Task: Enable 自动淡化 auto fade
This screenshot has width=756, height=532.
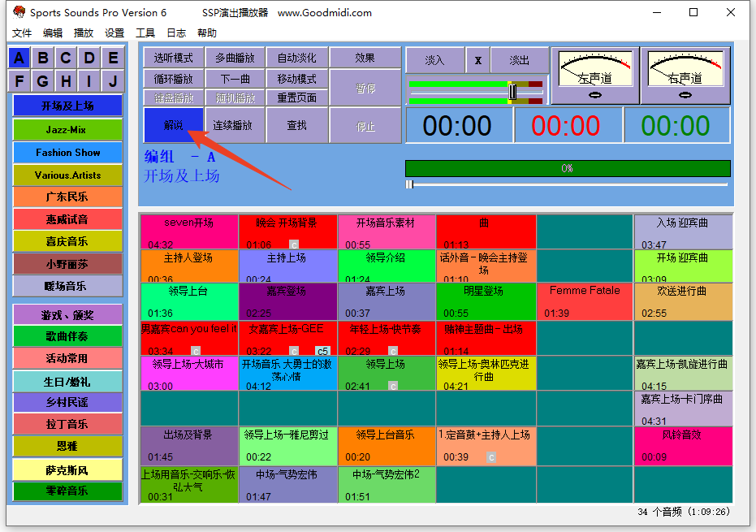Action: click(296, 58)
